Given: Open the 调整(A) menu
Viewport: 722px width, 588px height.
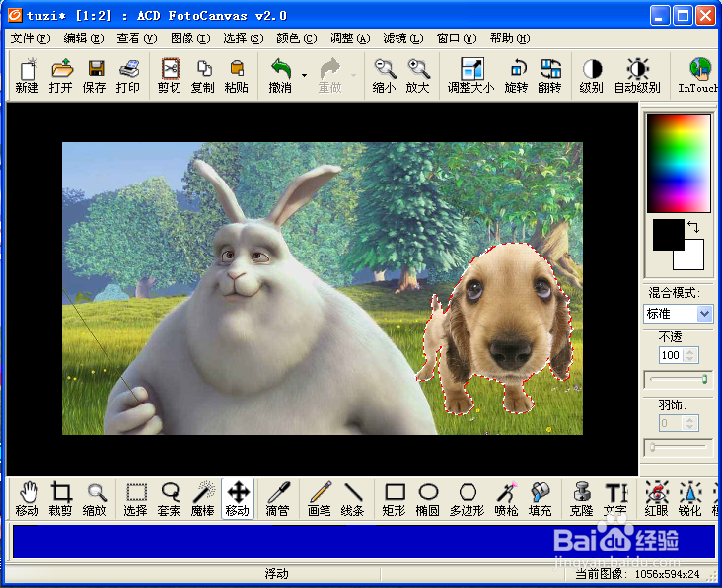Looking at the screenshot, I should [x=350, y=38].
